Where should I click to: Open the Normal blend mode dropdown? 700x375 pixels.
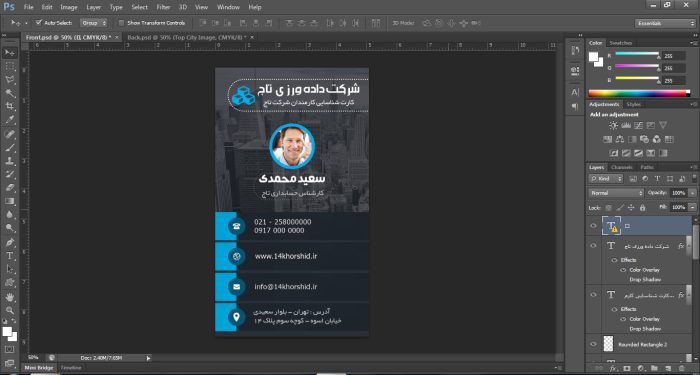616,193
